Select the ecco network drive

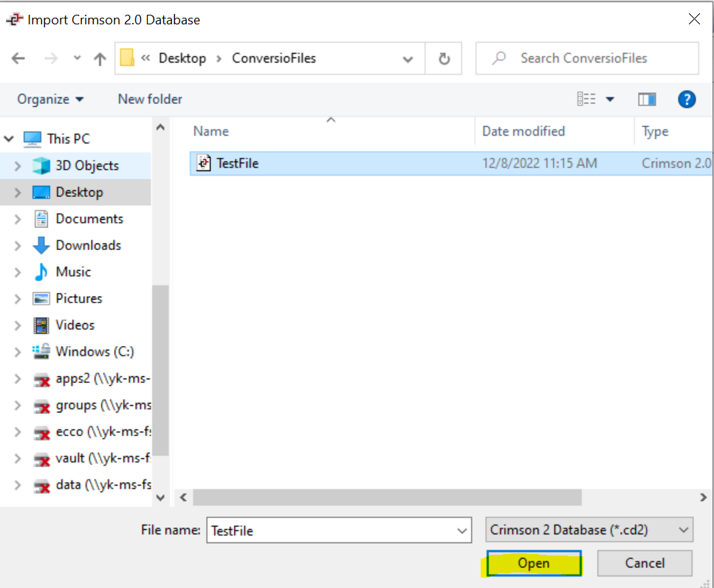pyautogui.click(x=103, y=432)
